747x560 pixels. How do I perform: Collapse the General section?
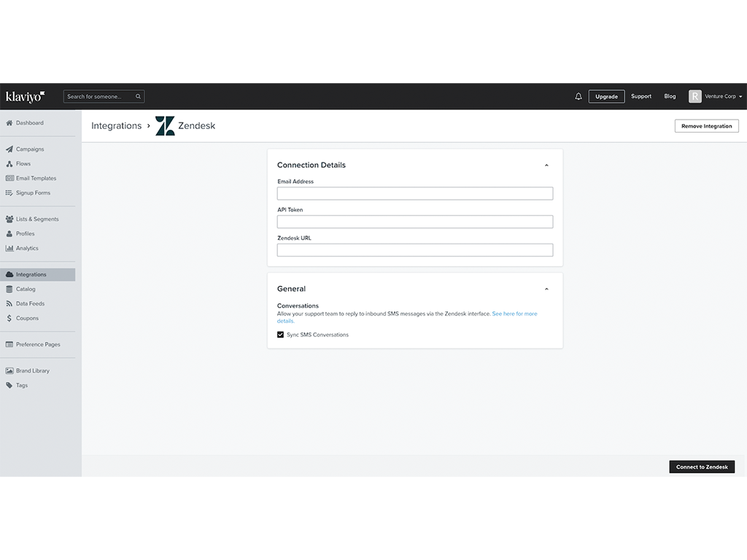(x=546, y=289)
